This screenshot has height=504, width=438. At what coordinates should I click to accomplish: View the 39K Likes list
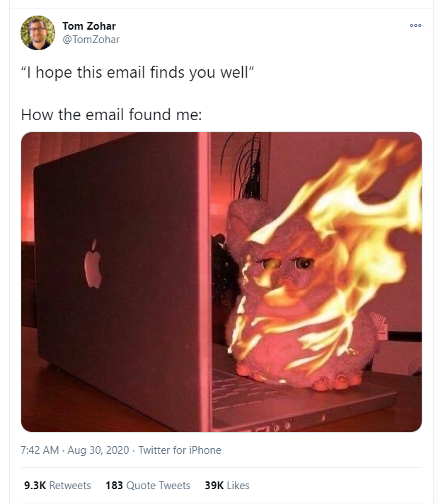227,486
